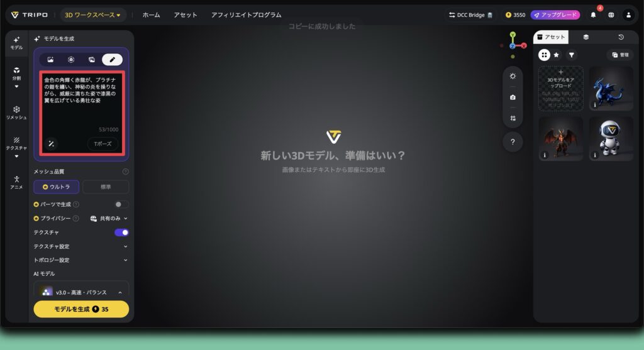
Task: Open the asset filter funnel icon
Action: tap(571, 55)
